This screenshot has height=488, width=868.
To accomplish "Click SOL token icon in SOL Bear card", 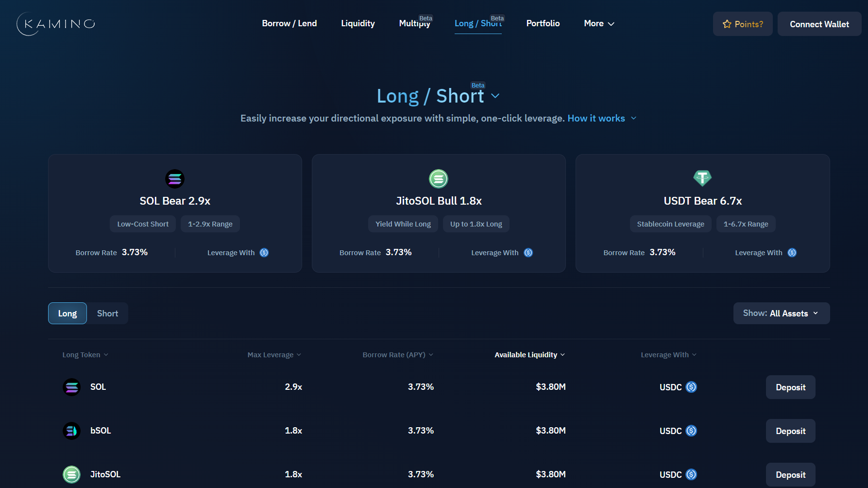I will [175, 179].
